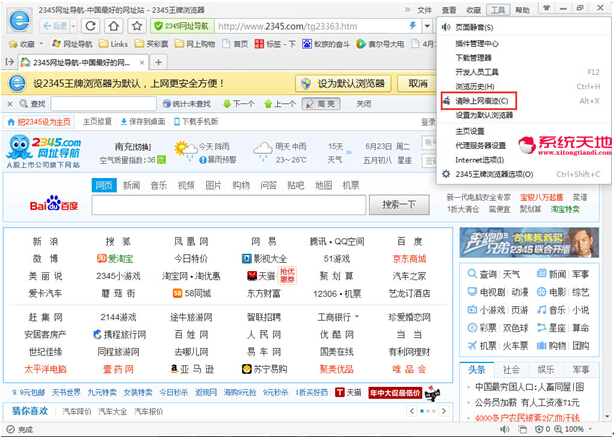Click 保存到桌面 link
Screen dimensions: 614x439
click(143, 122)
